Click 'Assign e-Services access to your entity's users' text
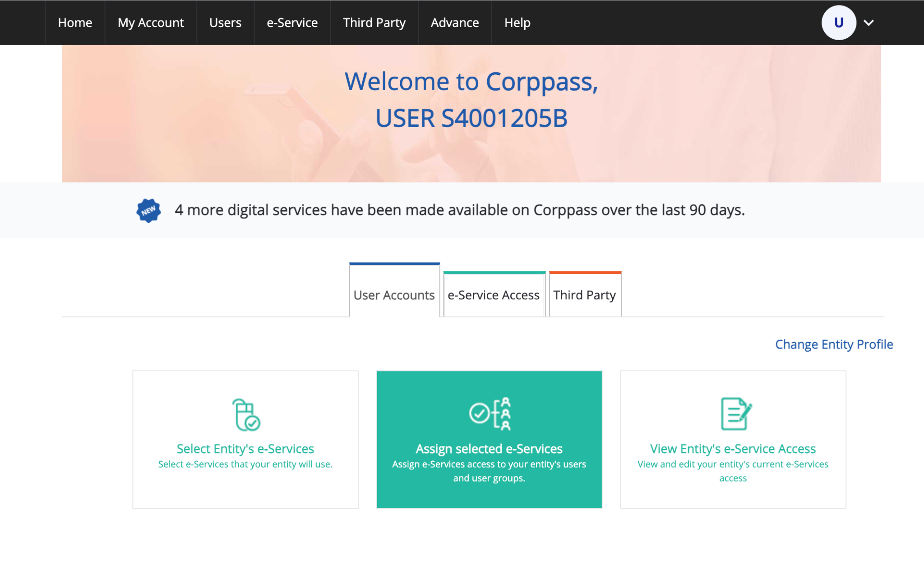 pyautogui.click(x=489, y=464)
